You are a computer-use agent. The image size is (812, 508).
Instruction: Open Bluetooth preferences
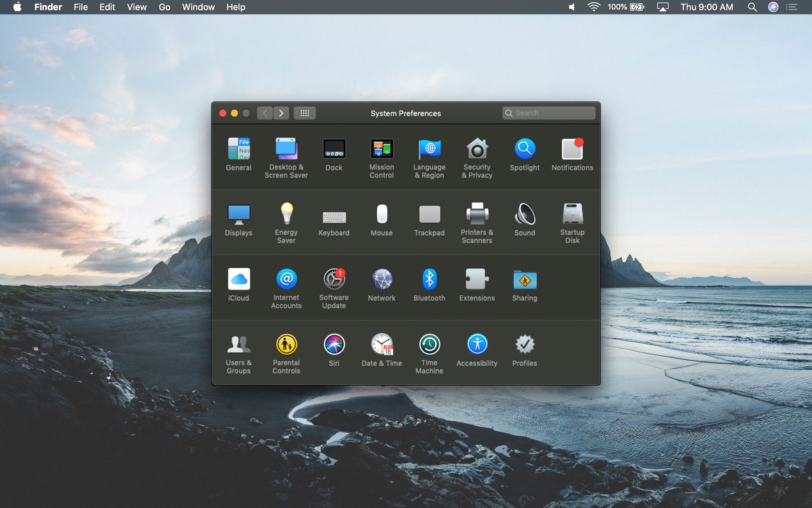429,280
